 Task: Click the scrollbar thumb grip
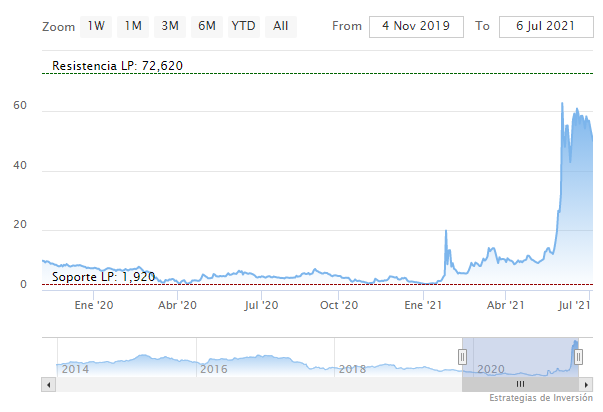point(519,384)
